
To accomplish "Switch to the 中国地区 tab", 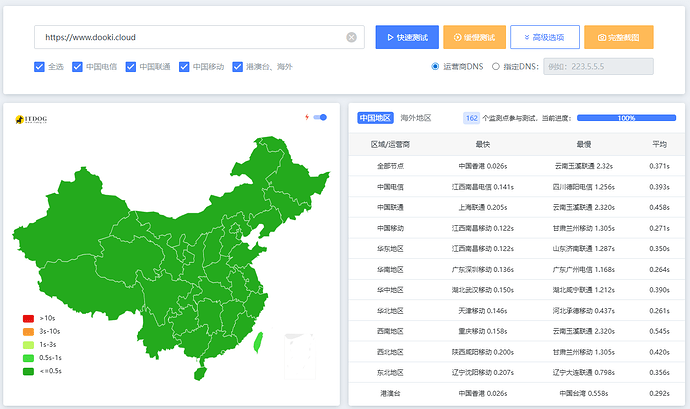I will 375,118.
